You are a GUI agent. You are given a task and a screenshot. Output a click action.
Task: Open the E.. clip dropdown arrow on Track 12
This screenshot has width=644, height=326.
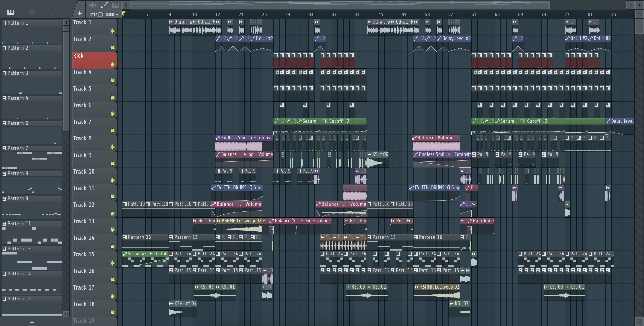point(474,204)
